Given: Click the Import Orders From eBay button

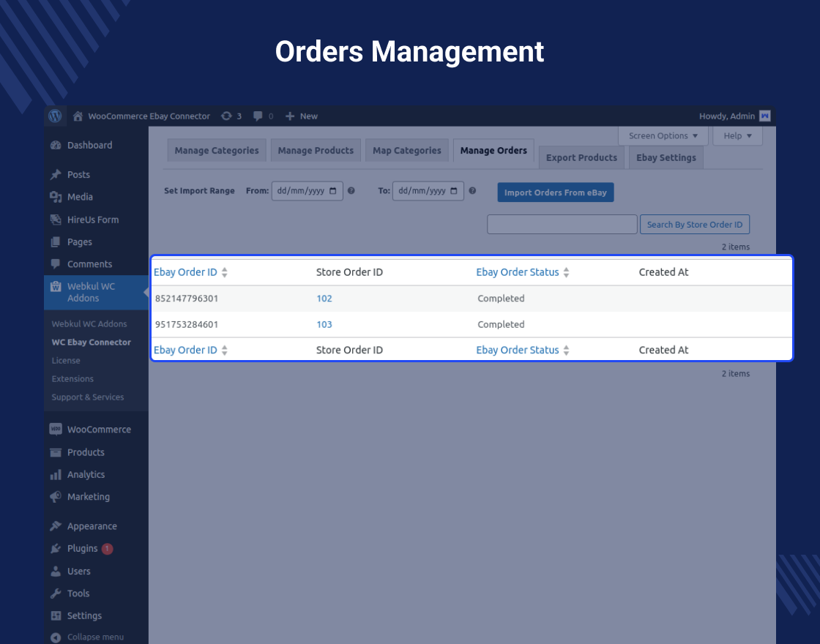Looking at the screenshot, I should (555, 192).
